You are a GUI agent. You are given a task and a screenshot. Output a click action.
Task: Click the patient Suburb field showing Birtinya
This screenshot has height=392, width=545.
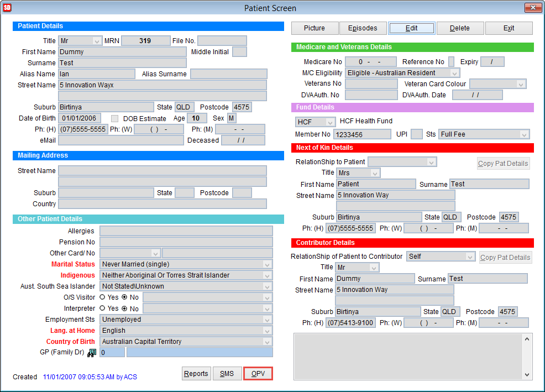click(x=106, y=107)
